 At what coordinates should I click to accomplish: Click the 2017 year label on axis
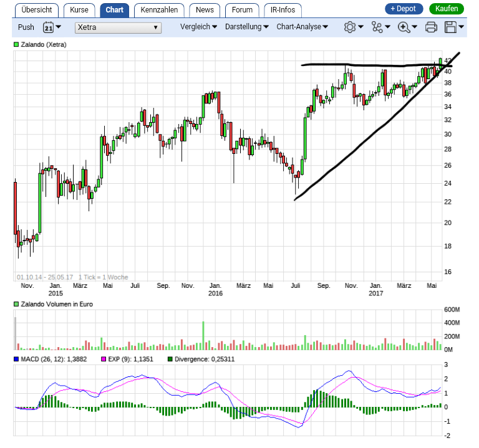click(375, 293)
